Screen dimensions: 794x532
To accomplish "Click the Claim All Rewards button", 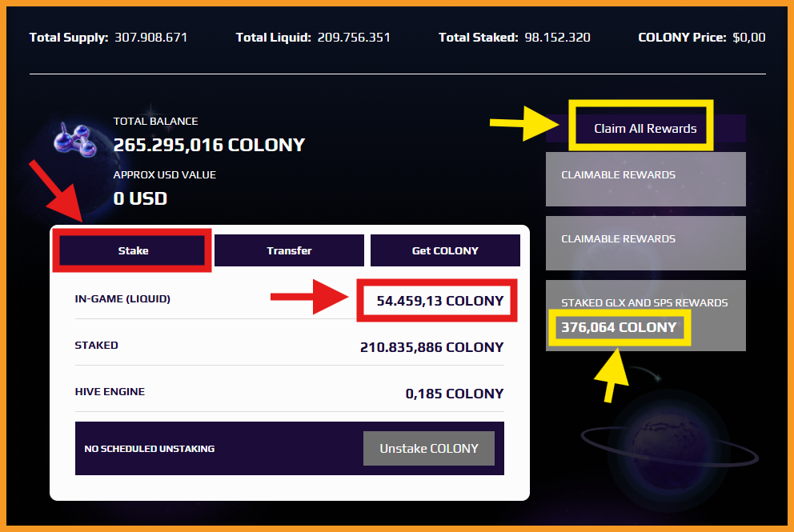I will (x=645, y=129).
